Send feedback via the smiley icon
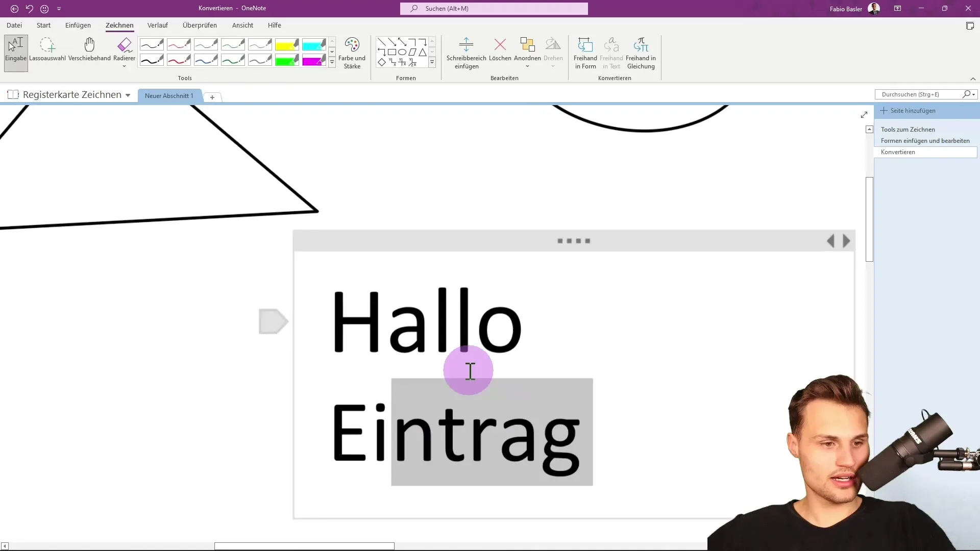This screenshot has height=551, width=980. pos(44,9)
